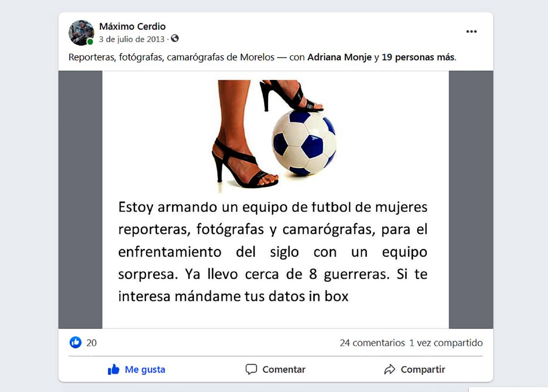
Task: Click the post image text about equipo de futbol
Action: coord(273,251)
